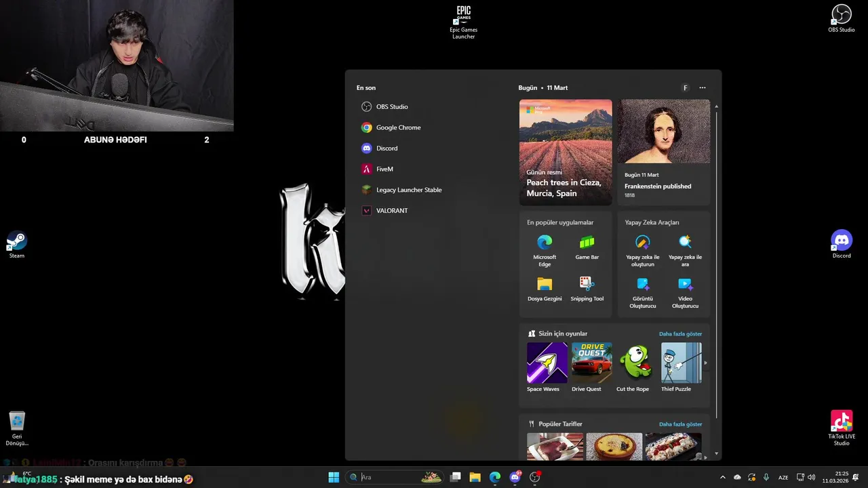Click the En son heading
Viewport: 868px width, 488px height.
pyautogui.click(x=366, y=87)
